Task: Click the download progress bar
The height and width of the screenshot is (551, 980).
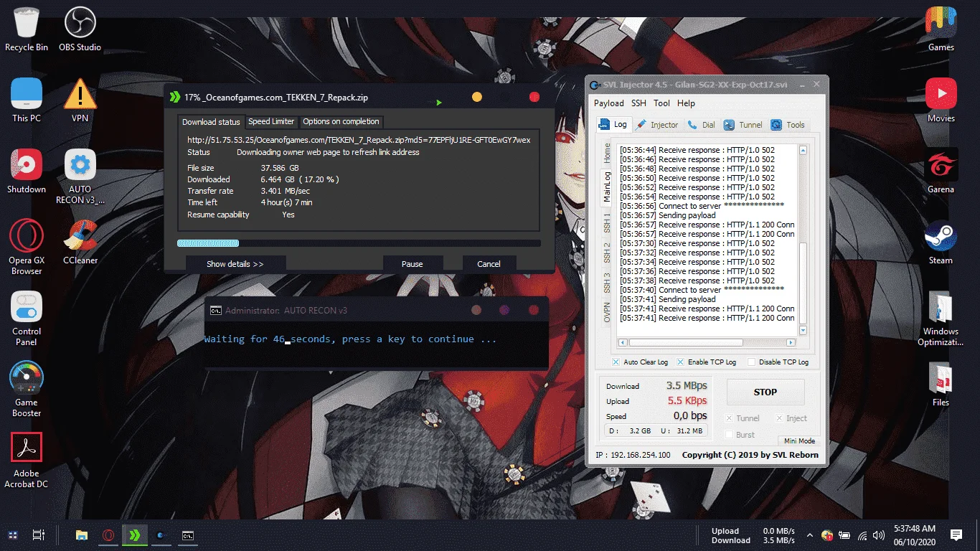Action: [359, 243]
